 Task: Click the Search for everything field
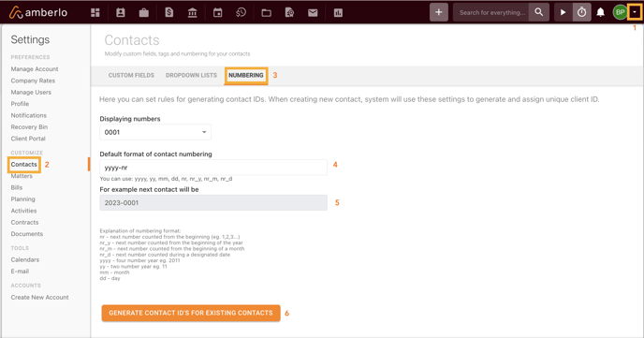pos(491,12)
